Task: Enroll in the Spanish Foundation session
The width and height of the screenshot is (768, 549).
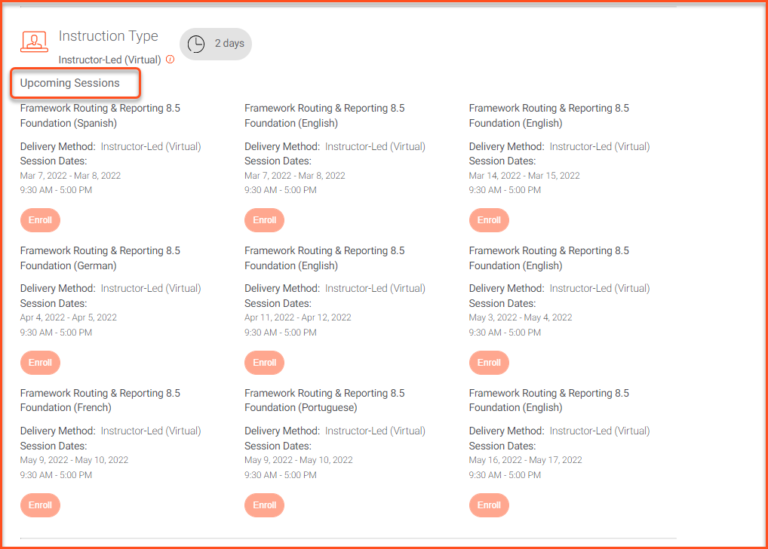Action: pyautogui.click(x=40, y=220)
